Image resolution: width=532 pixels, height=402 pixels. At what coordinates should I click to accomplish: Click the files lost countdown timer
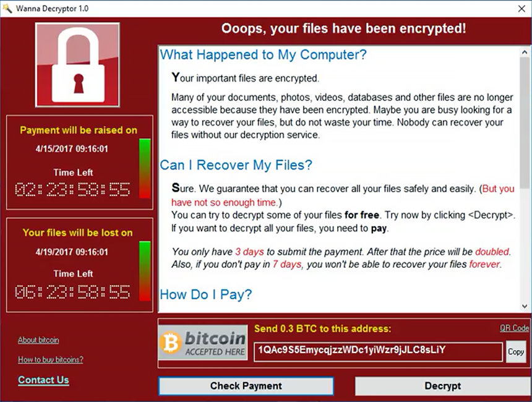pyautogui.click(x=73, y=291)
